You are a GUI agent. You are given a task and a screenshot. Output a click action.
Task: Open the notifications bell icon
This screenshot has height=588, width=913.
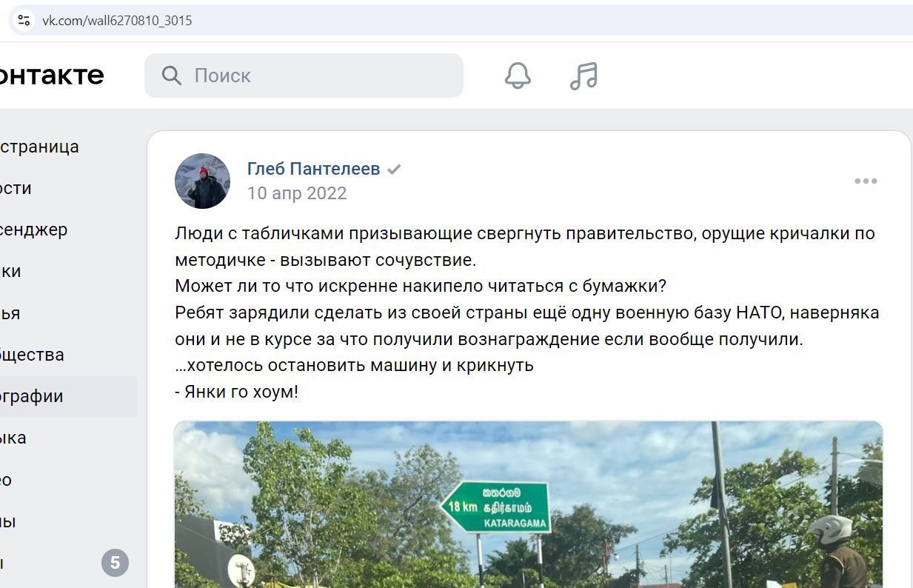pyautogui.click(x=518, y=75)
